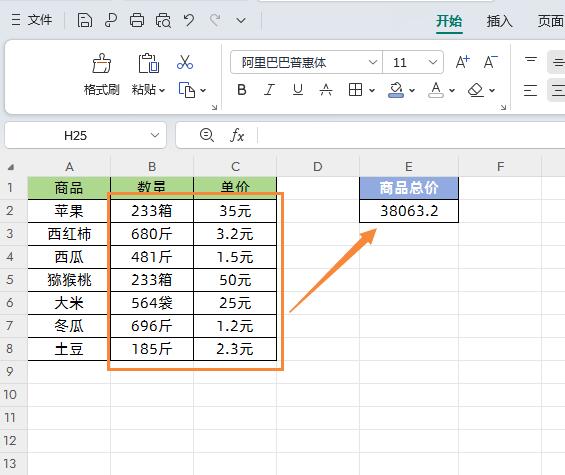Toggle Bold formatting
This screenshot has width=565, height=475.
point(242,90)
